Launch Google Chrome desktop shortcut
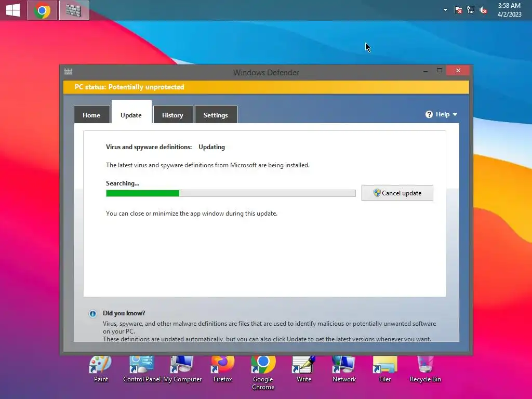 [x=263, y=373]
